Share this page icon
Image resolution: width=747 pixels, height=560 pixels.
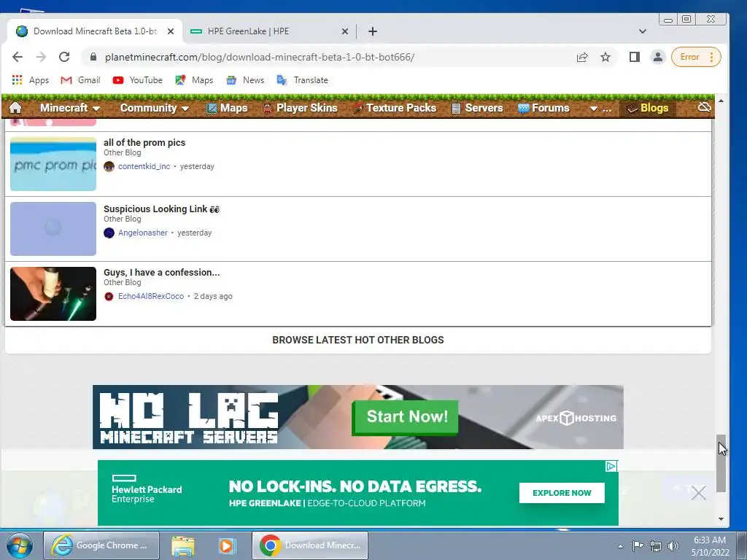tap(582, 57)
